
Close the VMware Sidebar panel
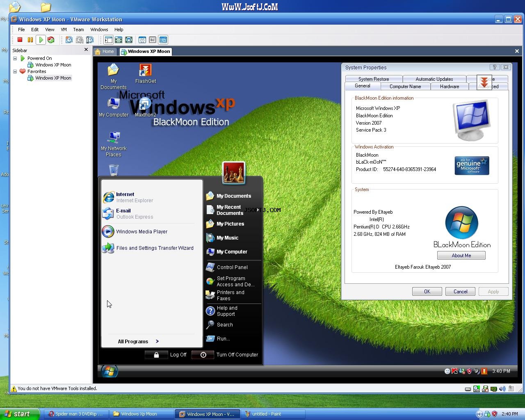86,50
